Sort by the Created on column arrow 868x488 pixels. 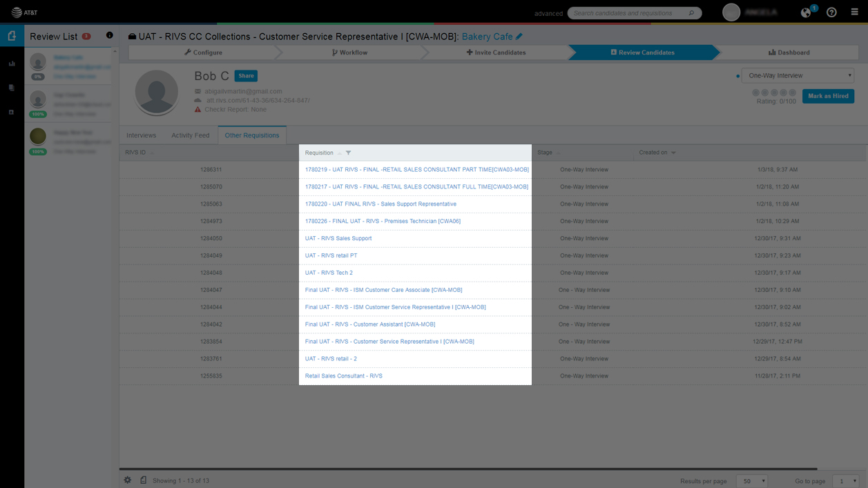click(x=673, y=153)
